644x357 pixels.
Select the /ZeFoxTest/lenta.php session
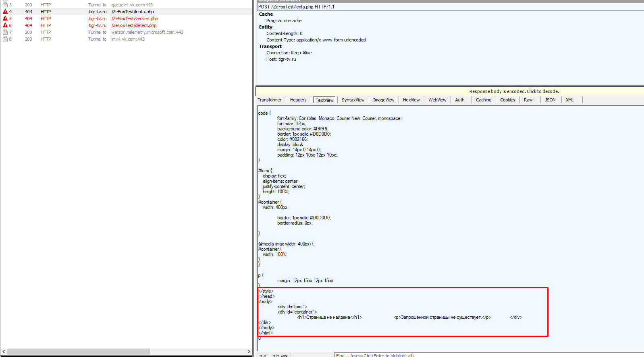(x=126, y=12)
